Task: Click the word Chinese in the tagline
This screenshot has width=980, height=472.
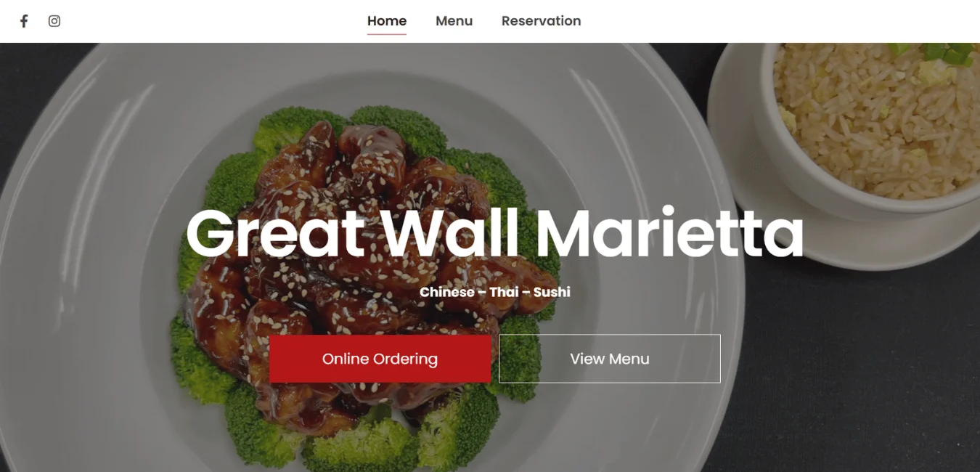Action: 447,292
